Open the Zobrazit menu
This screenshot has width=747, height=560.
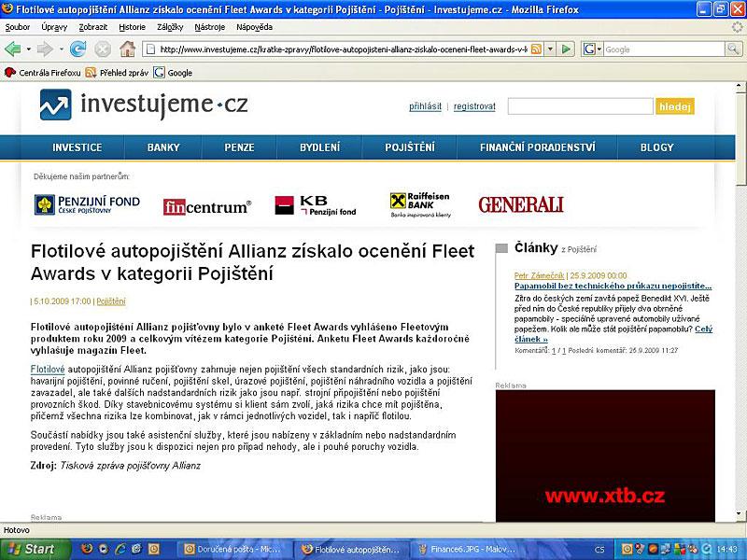92,27
